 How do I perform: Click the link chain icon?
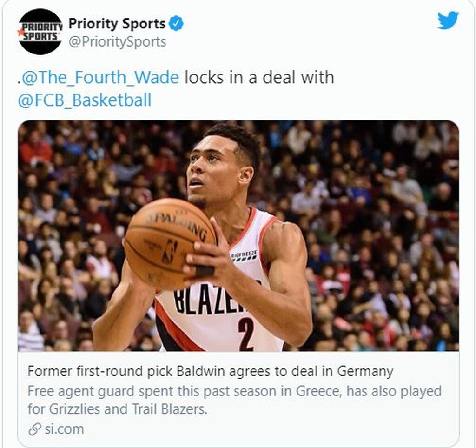[34, 429]
